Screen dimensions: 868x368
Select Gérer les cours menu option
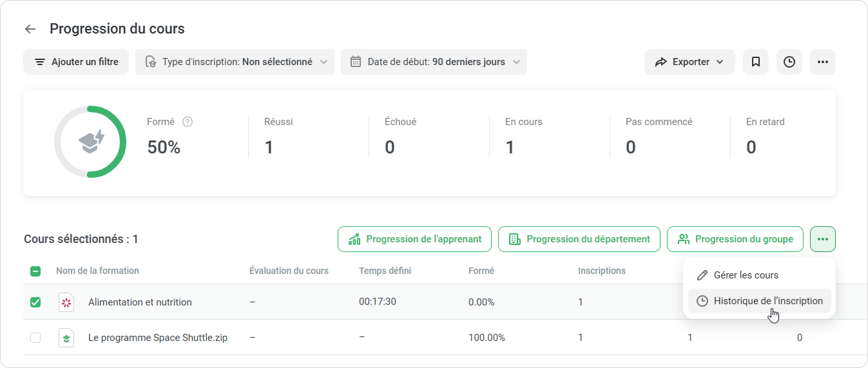pyautogui.click(x=746, y=275)
